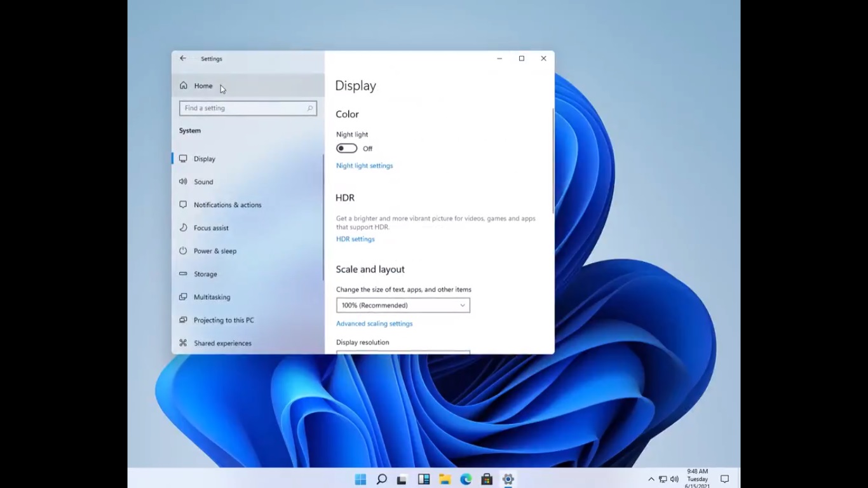Turn on the Night light toggle

pyautogui.click(x=346, y=149)
